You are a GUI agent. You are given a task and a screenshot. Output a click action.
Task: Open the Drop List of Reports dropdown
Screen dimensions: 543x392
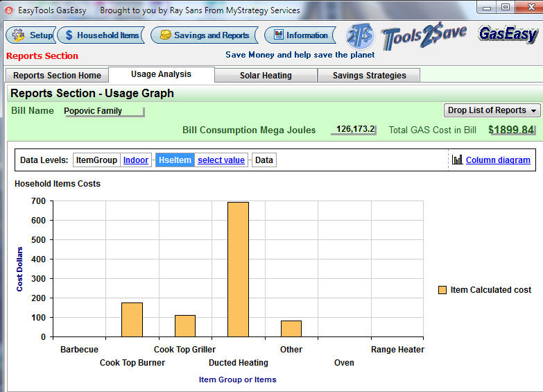tap(492, 110)
